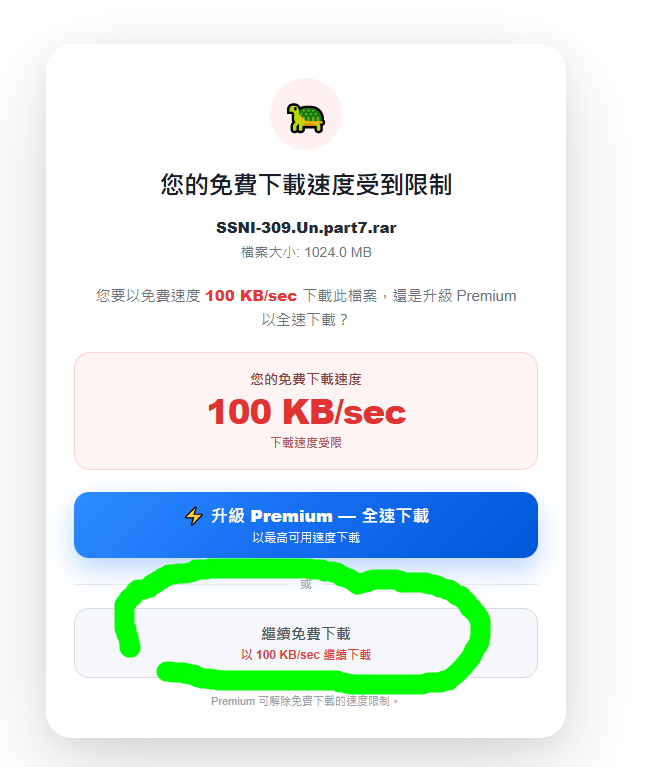Click the 您的免費下載速度 label in pink box
Screen dimensions: 647x767
coord(306,379)
